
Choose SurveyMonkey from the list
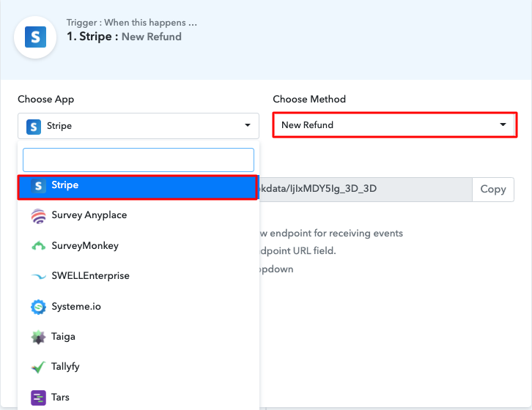point(138,245)
